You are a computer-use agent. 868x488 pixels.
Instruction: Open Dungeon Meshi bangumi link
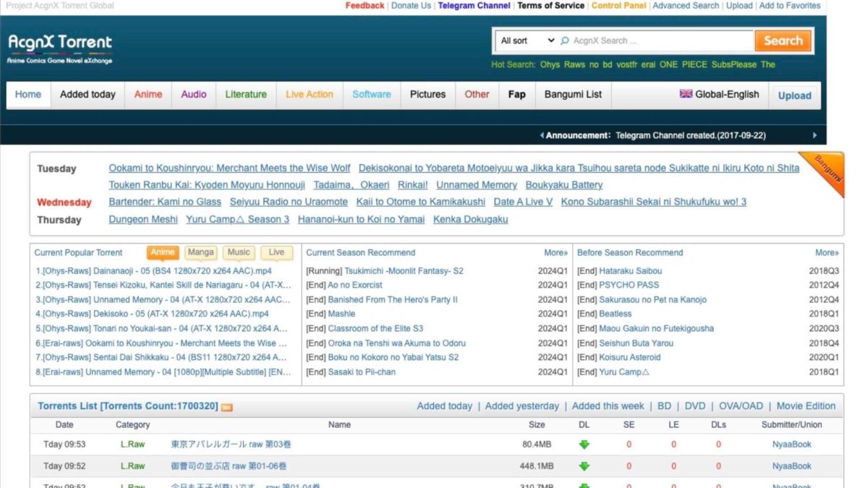(143, 220)
